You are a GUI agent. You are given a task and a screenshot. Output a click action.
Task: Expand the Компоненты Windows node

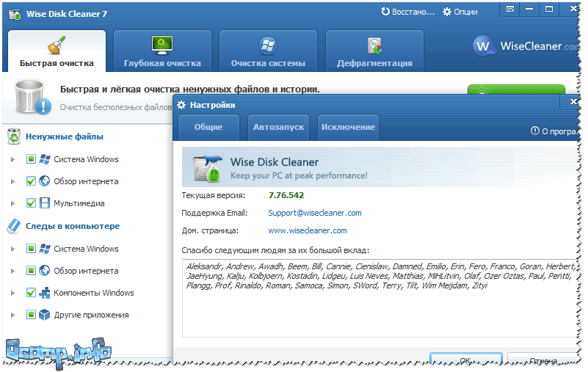click(13, 293)
